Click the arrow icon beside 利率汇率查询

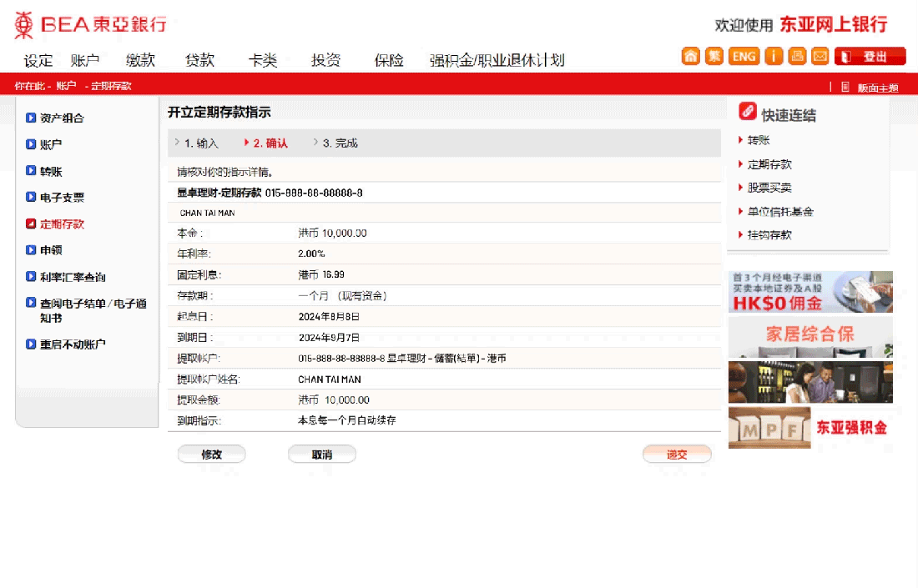tap(31, 276)
